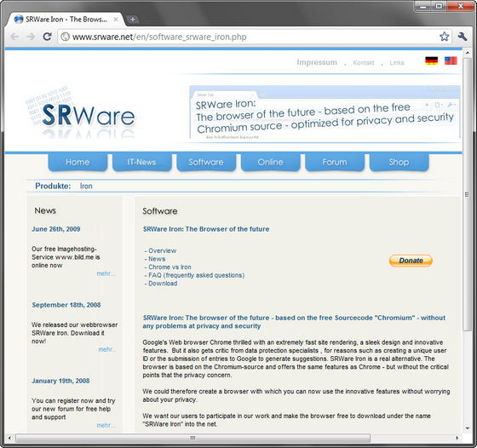Screen dimensions: 477x448
Task: Open the Kontakt link
Action: [x=363, y=63]
